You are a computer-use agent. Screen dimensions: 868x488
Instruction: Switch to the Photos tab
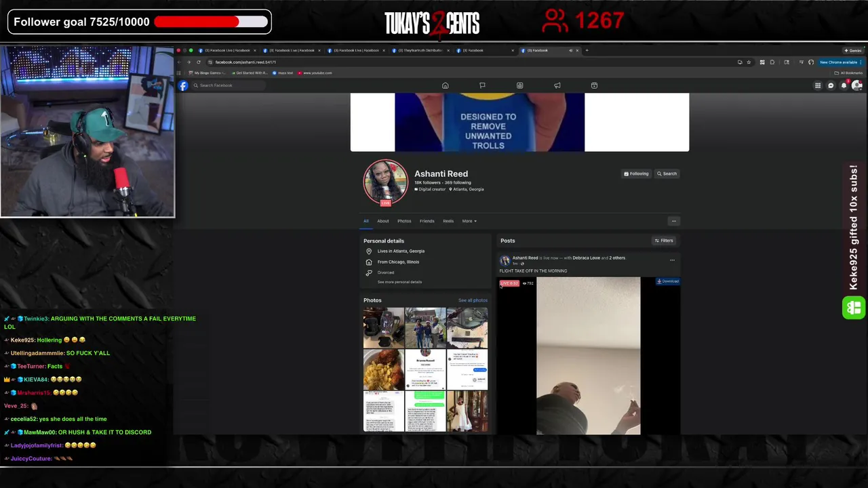click(404, 221)
